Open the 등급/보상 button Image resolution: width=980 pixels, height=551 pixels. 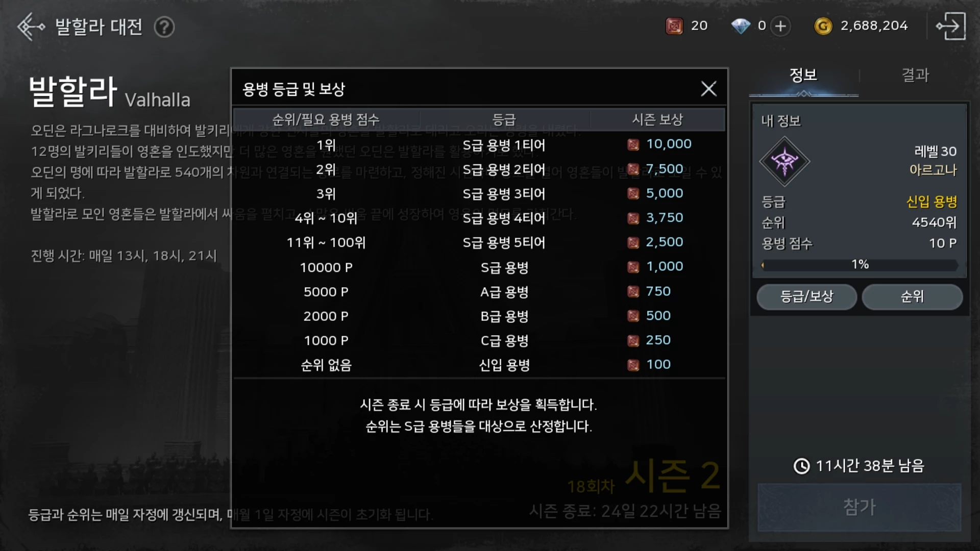pyautogui.click(x=806, y=296)
